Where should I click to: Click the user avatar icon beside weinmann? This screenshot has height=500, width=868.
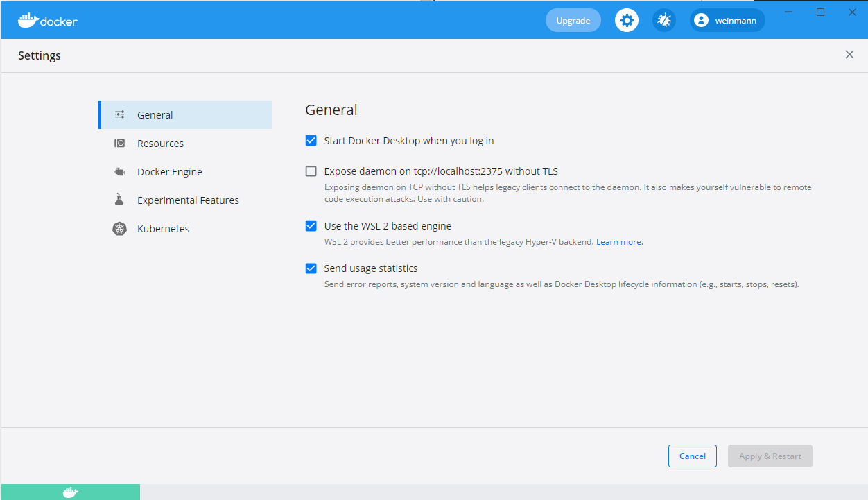tap(702, 20)
